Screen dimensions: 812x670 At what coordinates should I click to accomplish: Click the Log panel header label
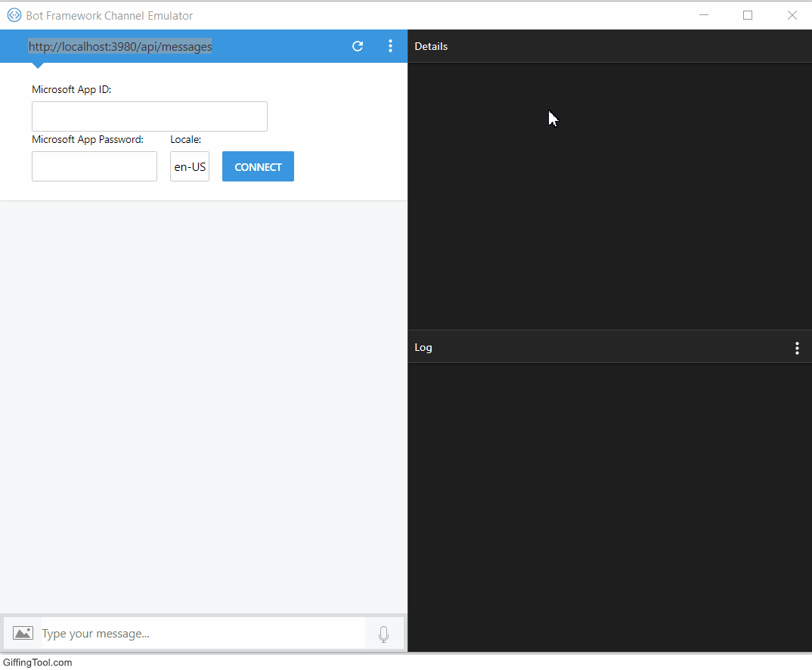[423, 347]
